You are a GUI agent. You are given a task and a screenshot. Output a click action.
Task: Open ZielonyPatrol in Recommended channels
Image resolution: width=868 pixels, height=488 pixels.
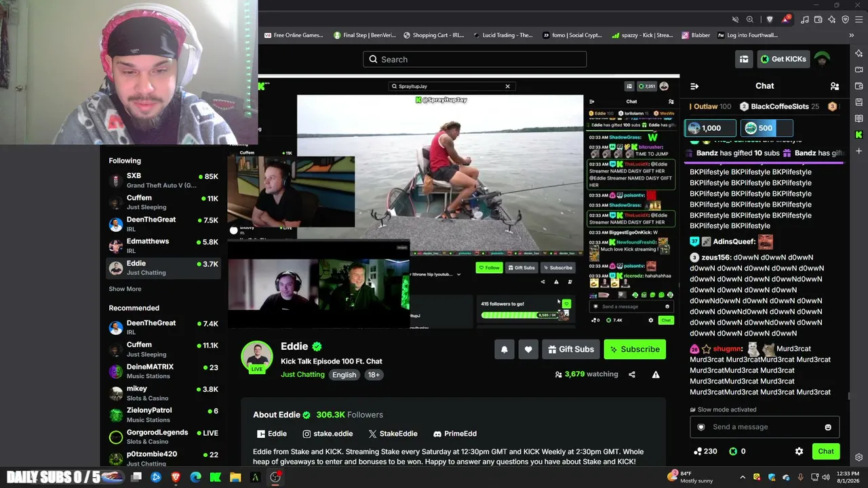(x=163, y=415)
